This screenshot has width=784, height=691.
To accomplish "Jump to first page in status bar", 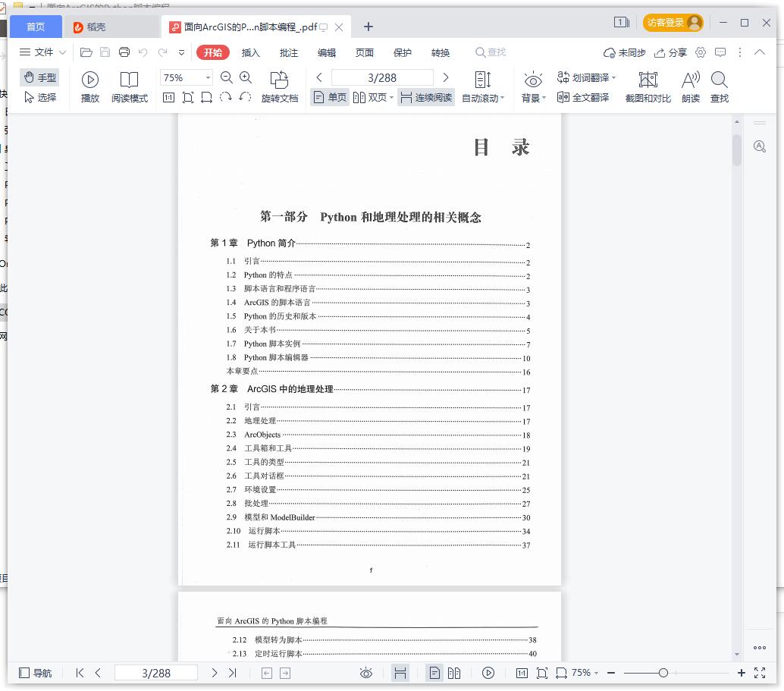I will pos(80,673).
